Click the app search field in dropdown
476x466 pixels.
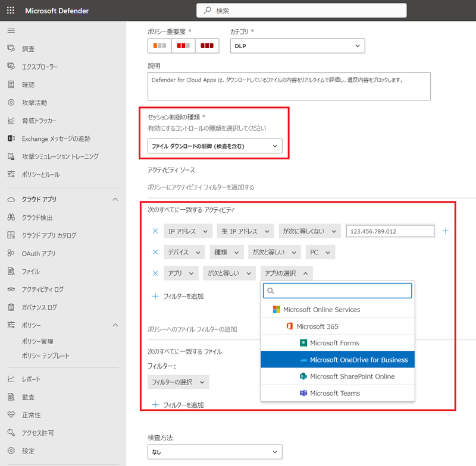tap(337, 291)
